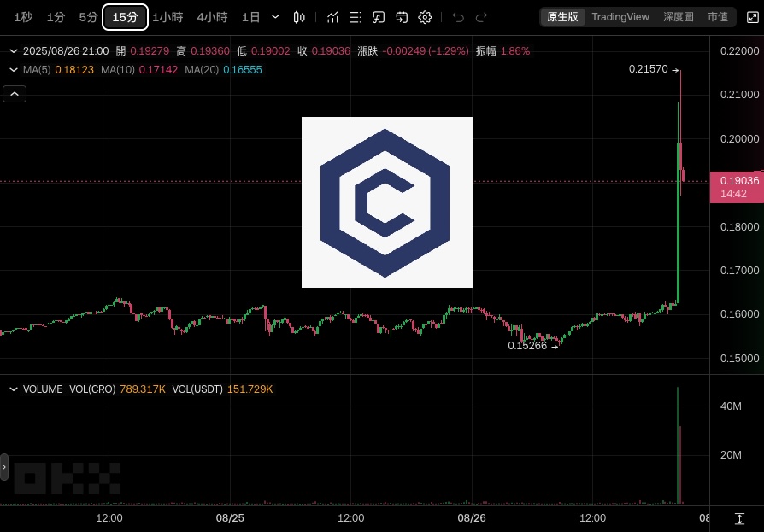Switch to 1小時 interval
This screenshot has width=764, height=532.
tap(167, 18)
